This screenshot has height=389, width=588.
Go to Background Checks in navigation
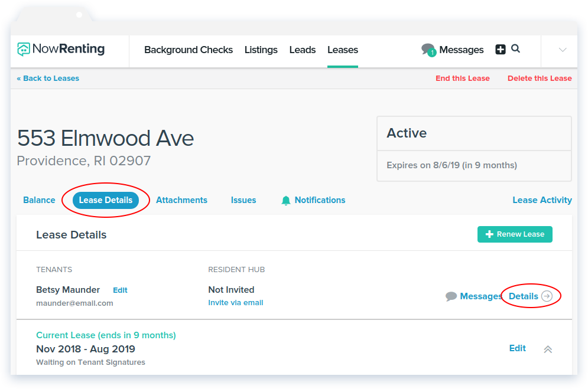click(189, 50)
